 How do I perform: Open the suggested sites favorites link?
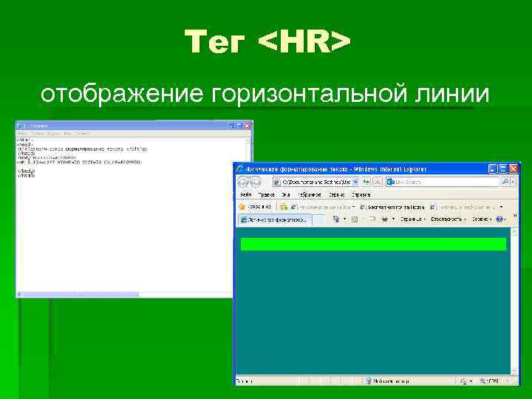[322, 207]
